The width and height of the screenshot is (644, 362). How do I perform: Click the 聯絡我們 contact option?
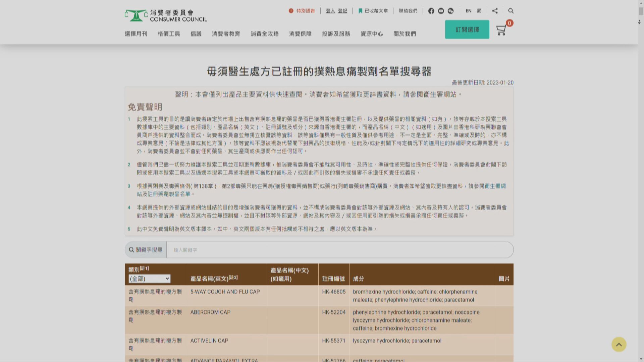point(407,11)
